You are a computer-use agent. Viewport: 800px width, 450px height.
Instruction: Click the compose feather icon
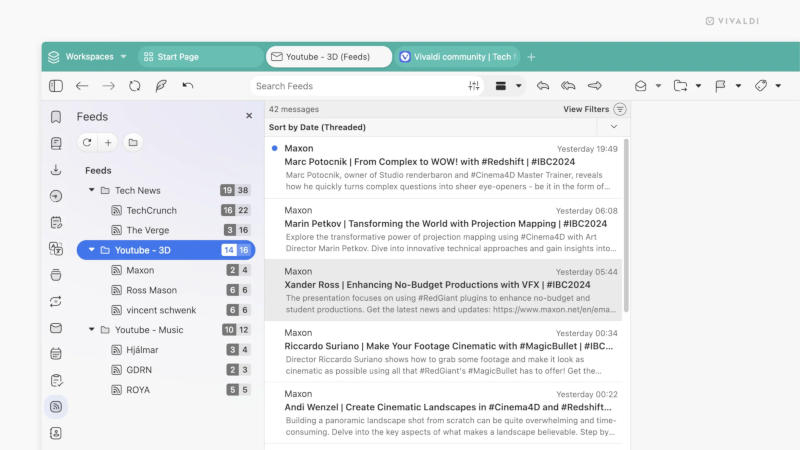coord(161,86)
